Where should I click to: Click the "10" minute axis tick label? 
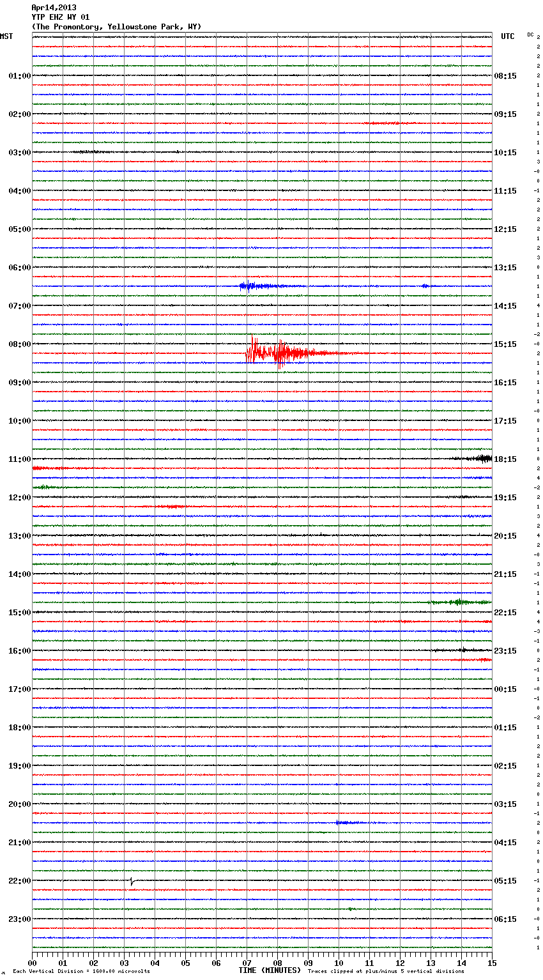tap(339, 963)
